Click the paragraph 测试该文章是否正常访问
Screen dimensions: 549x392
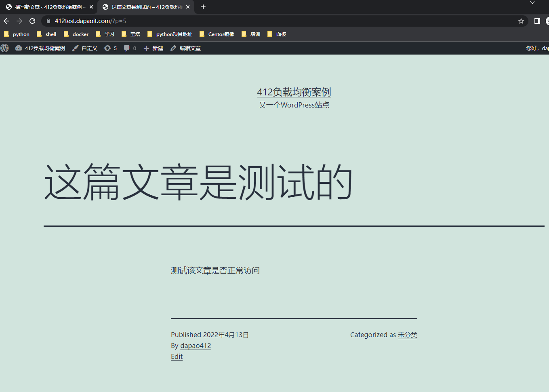pyautogui.click(x=215, y=270)
